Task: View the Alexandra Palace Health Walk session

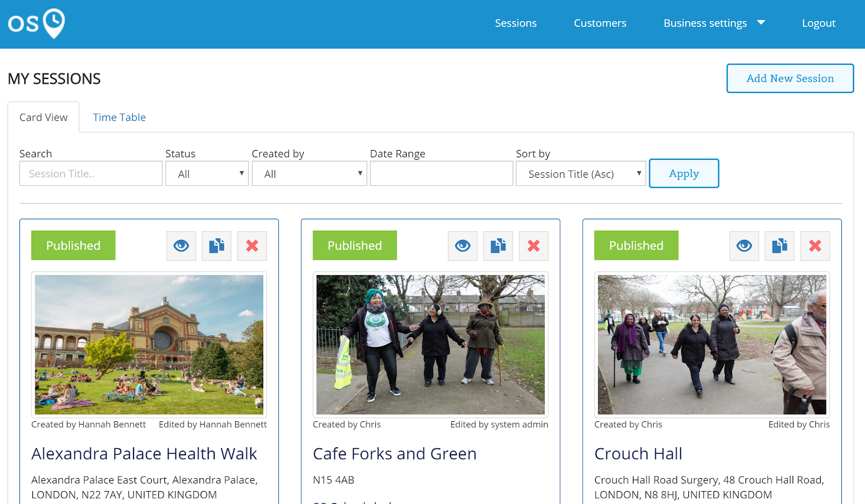Action: [181, 246]
